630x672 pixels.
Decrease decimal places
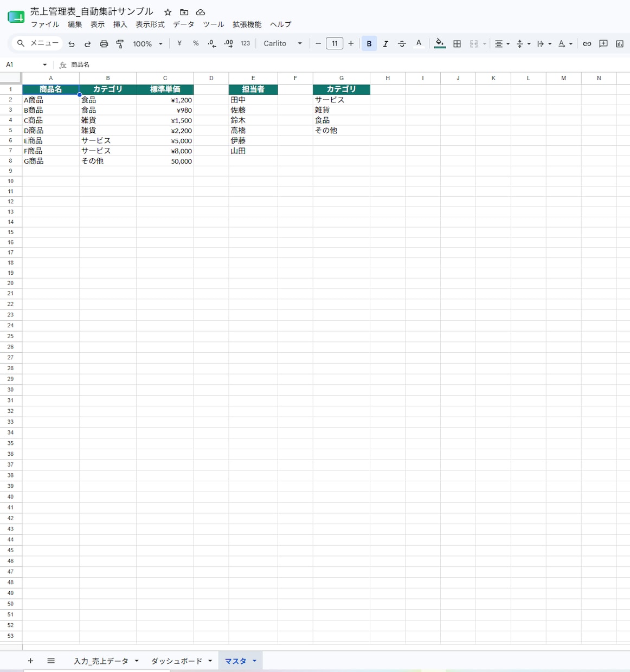(212, 43)
